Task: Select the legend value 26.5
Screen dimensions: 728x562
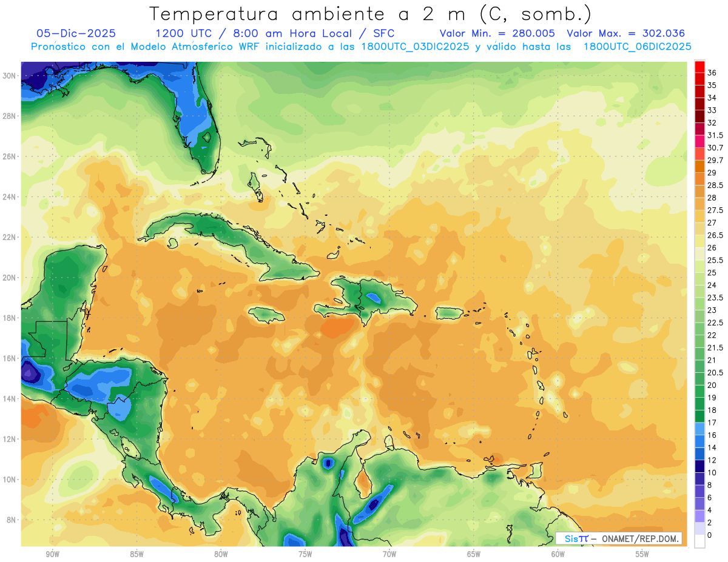Action: point(715,235)
